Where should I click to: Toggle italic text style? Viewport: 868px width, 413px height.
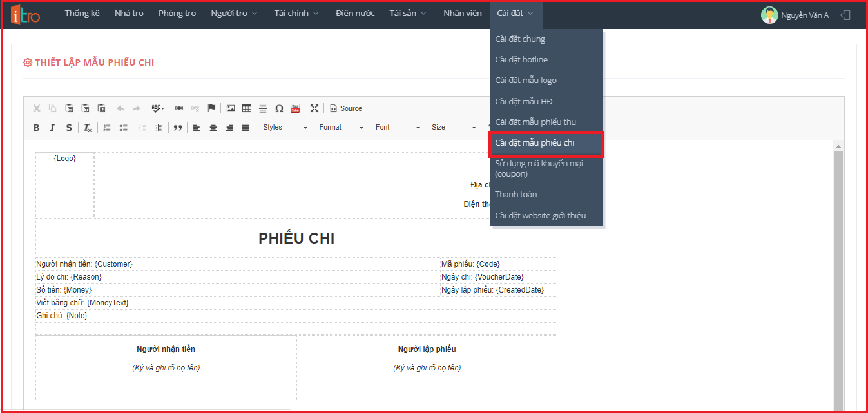53,128
